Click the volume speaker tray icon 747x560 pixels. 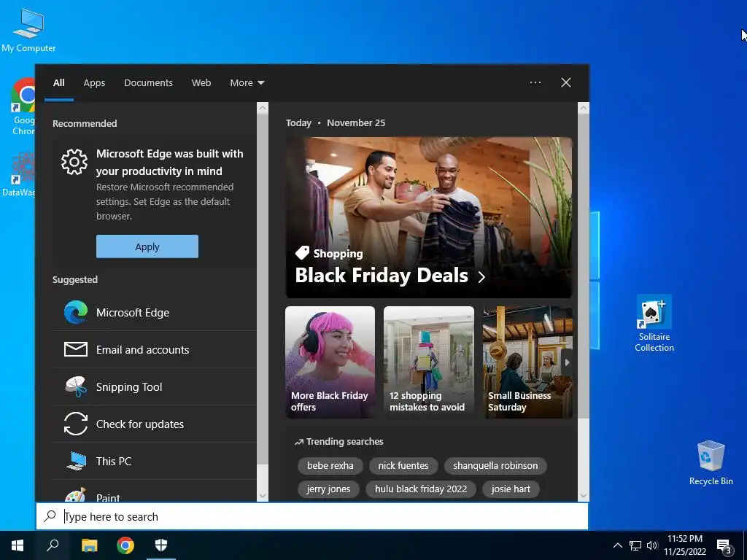(x=651, y=545)
